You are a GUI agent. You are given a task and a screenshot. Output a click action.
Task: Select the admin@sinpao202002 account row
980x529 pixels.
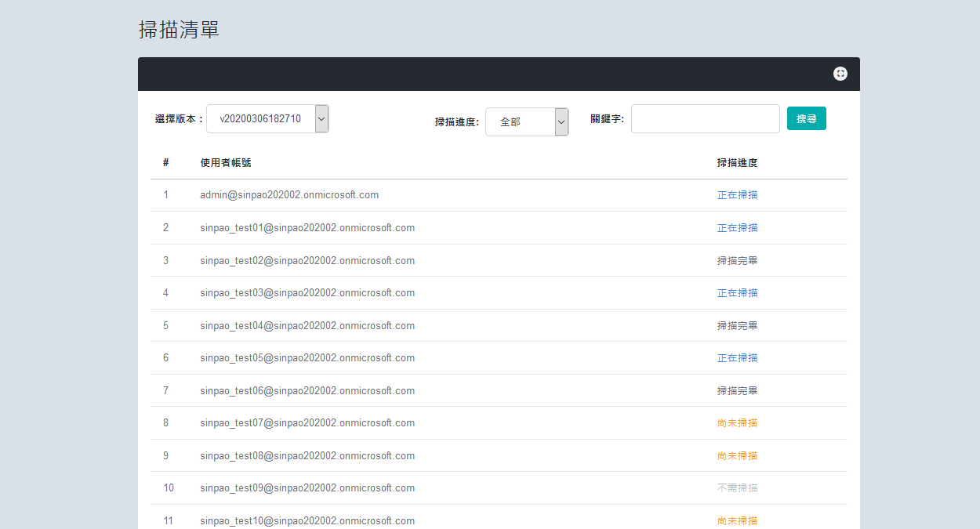pos(289,195)
